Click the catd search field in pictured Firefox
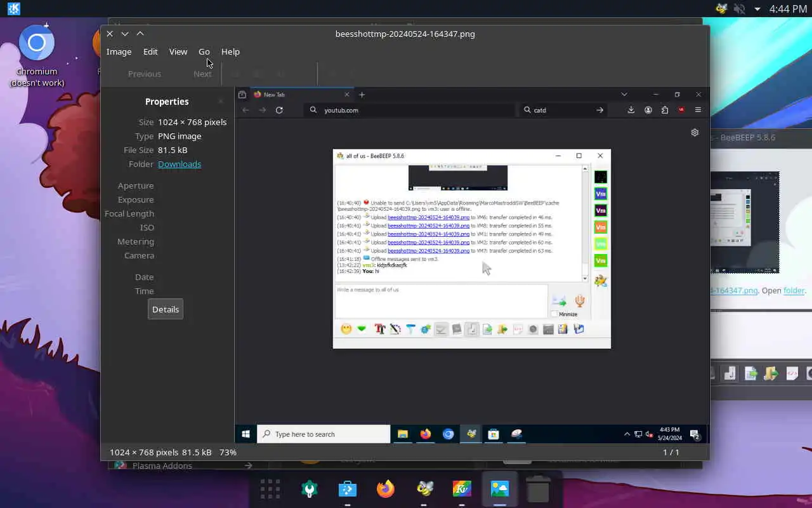This screenshot has height=508, width=812. tap(564, 110)
